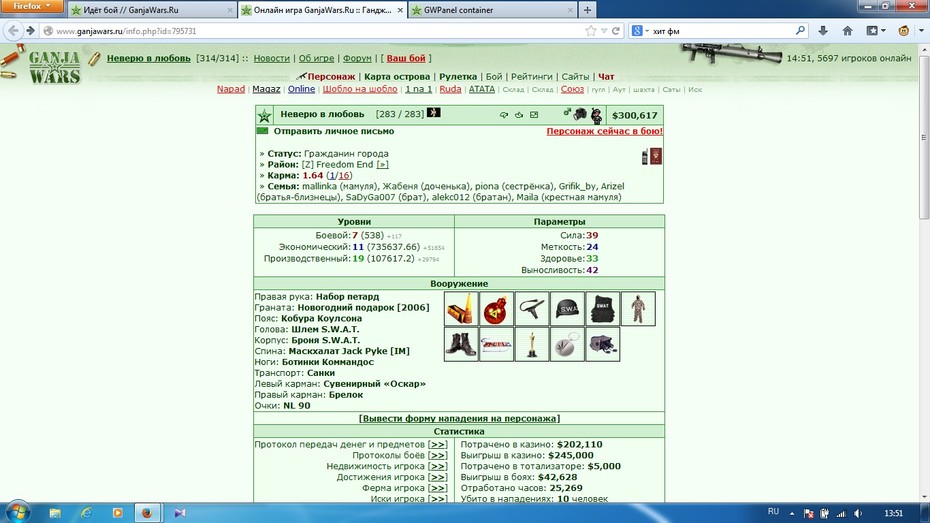
Task: Expand the player farm link
Action: coord(438,488)
